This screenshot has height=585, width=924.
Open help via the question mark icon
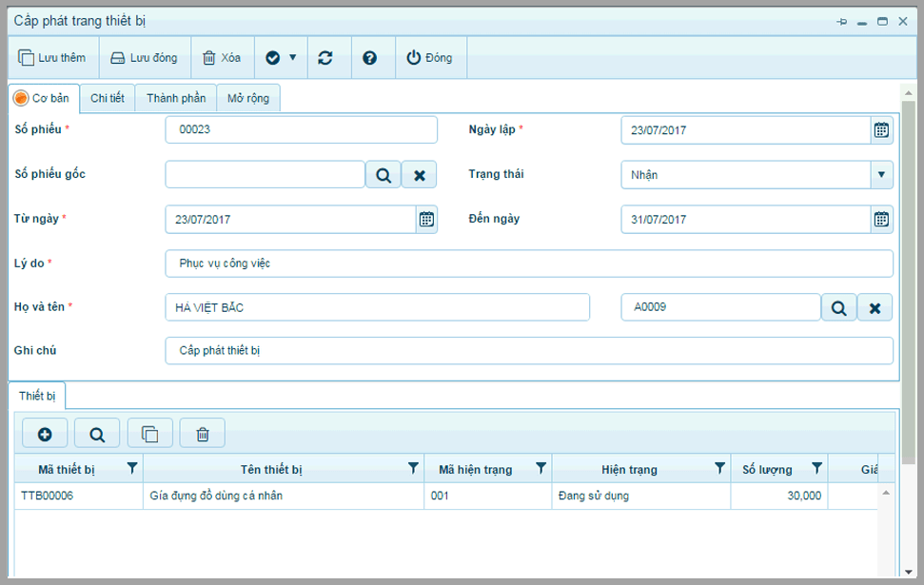point(369,58)
